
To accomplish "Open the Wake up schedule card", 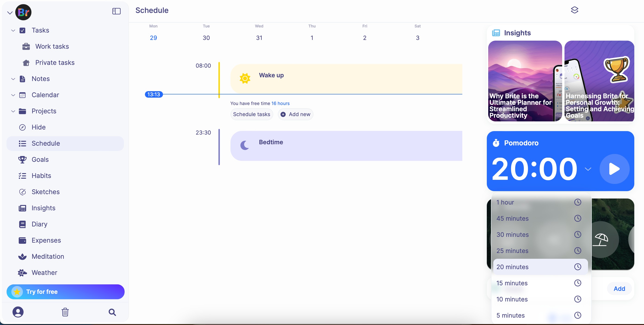I will (346, 79).
